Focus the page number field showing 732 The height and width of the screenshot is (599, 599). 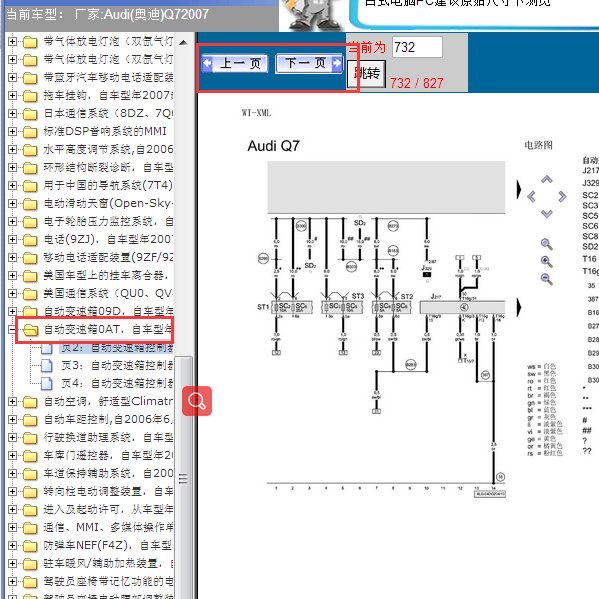point(417,47)
